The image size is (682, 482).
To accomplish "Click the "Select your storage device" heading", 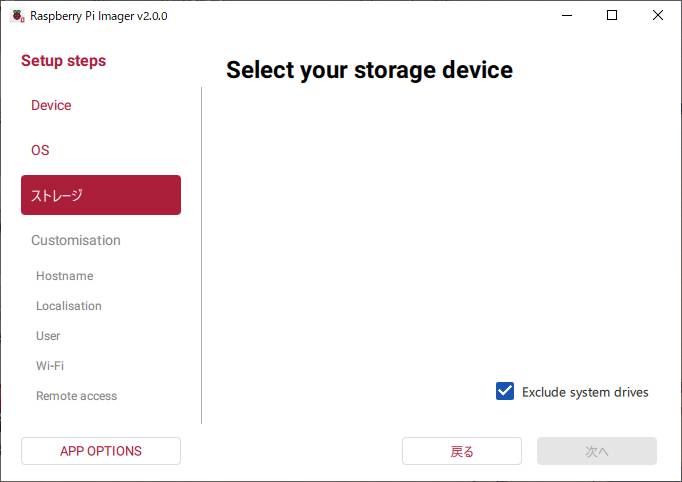I will 369,70.
